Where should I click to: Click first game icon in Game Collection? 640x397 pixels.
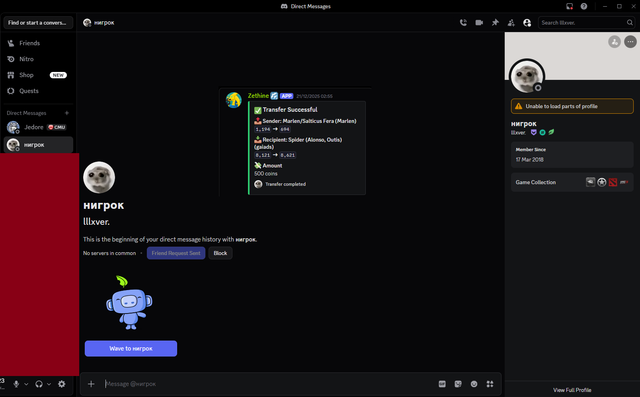coord(590,182)
